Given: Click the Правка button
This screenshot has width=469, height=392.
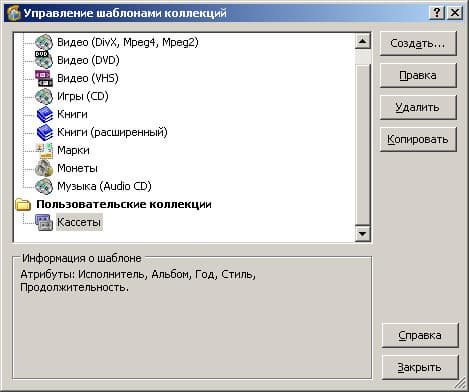Looking at the screenshot, I should (x=418, y=75).
